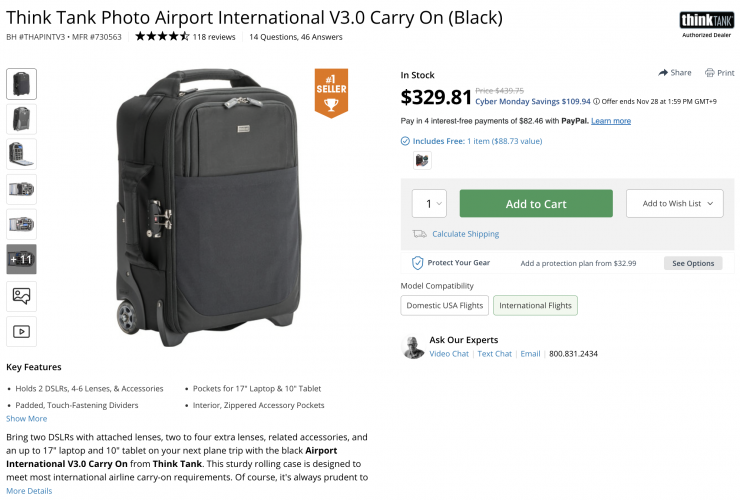The height and width of the screenshot is (500, 740).
Task: Open the +11 more images thumbnail
Action: 21,259
